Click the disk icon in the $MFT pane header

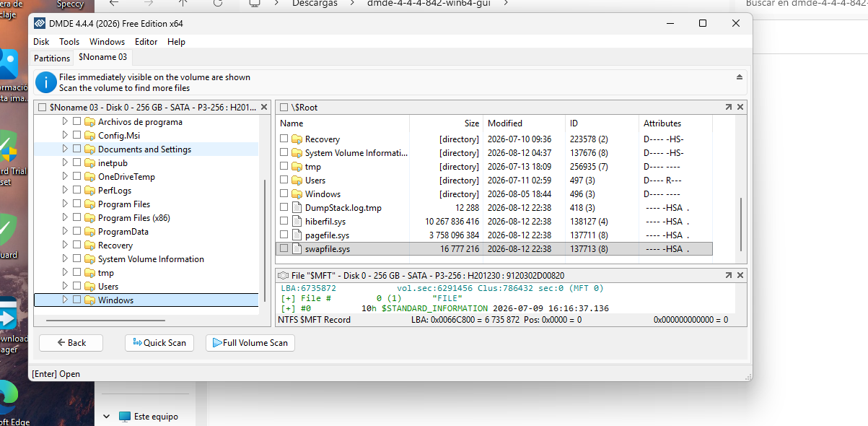pyautogui.click(x=284, y=275)
